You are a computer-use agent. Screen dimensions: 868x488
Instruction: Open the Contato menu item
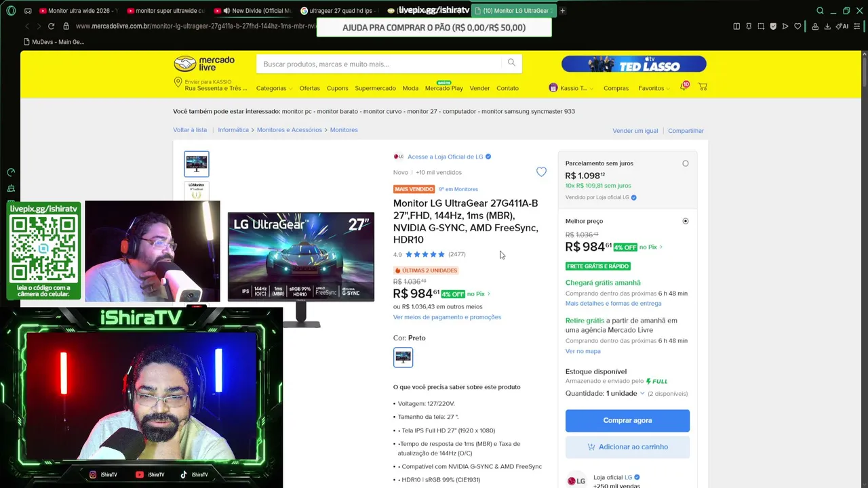(507, 88)
